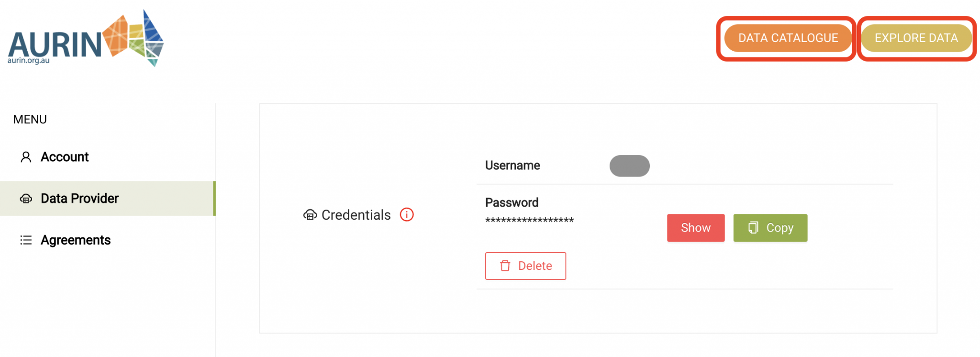Click the person icon beside Account
Image resolution: width=980 pixels, height=357 pixels.
pyautogui.click(x=26, y=157)
